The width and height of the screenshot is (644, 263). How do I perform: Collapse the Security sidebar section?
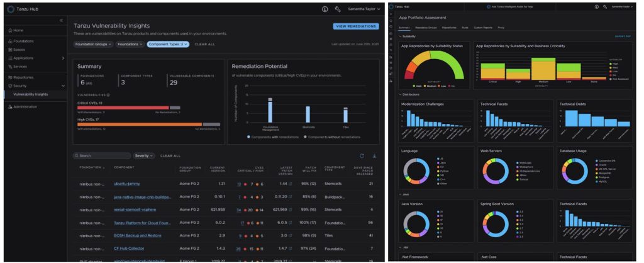pyautogui.click(x=63, y=86)
